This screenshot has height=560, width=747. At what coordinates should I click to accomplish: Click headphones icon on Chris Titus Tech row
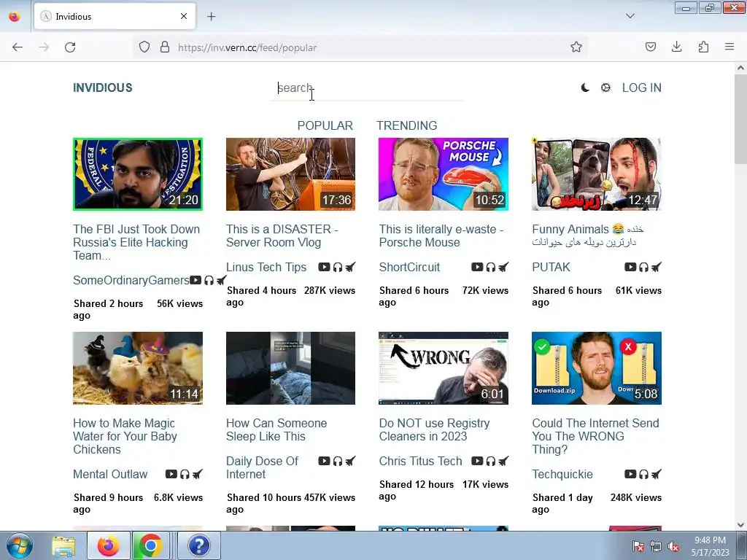point(491,461)
